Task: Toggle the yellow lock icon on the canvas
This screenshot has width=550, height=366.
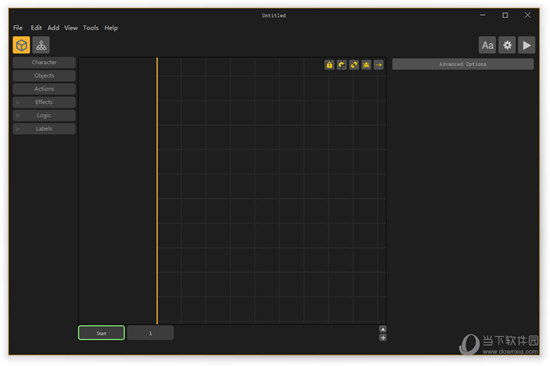Action: pyautogui.click(x=329, y=65)
